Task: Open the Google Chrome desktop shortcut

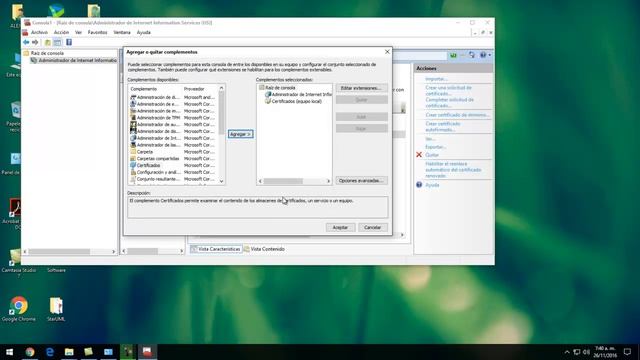Action: point(18,309)
